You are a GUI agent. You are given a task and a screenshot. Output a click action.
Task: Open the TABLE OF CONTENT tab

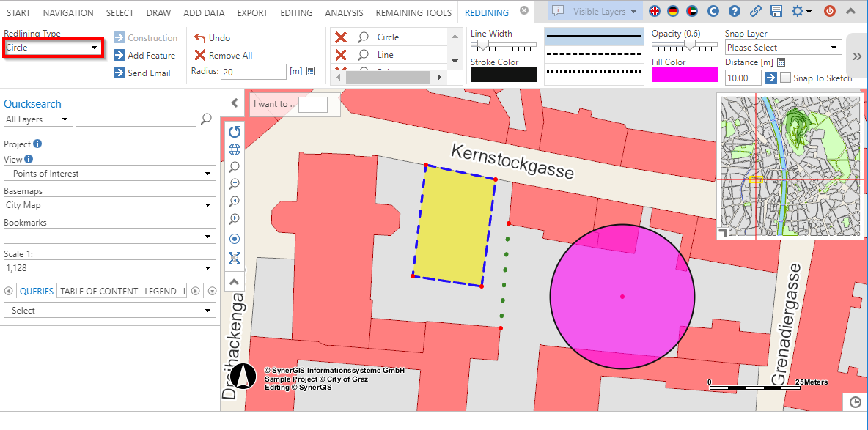click(98, 291)
